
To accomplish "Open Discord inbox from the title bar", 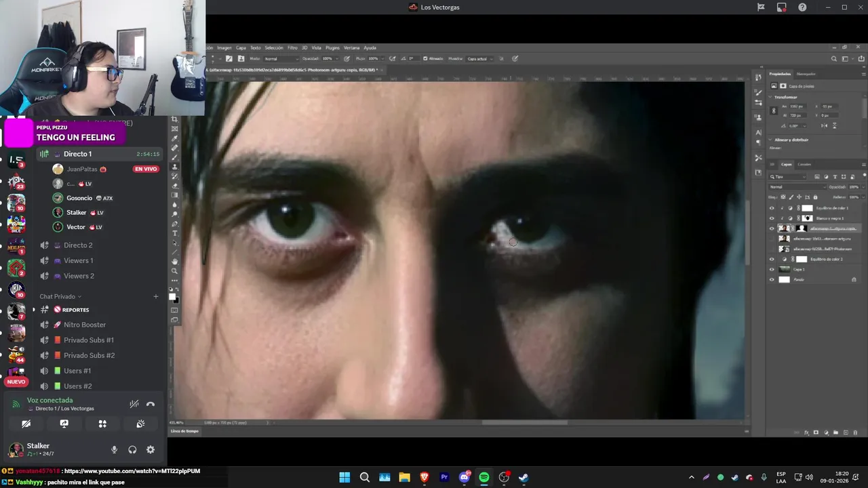I will 782,7.
